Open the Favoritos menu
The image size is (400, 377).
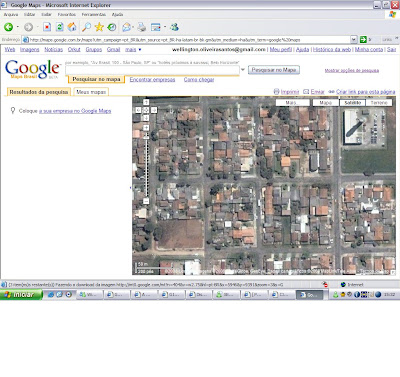pyautogui.click(x=67, y=15)
